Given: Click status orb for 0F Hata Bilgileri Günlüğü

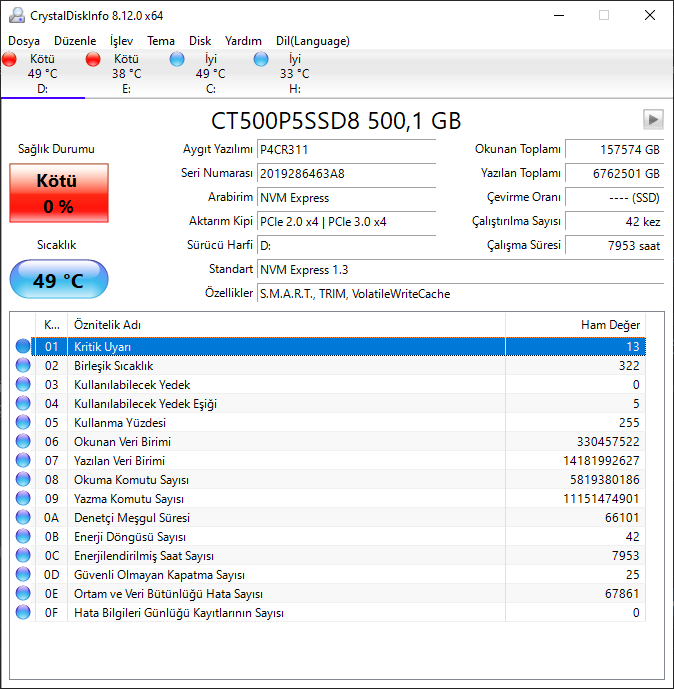Looking at the screenshot, I should click(23, 612).
